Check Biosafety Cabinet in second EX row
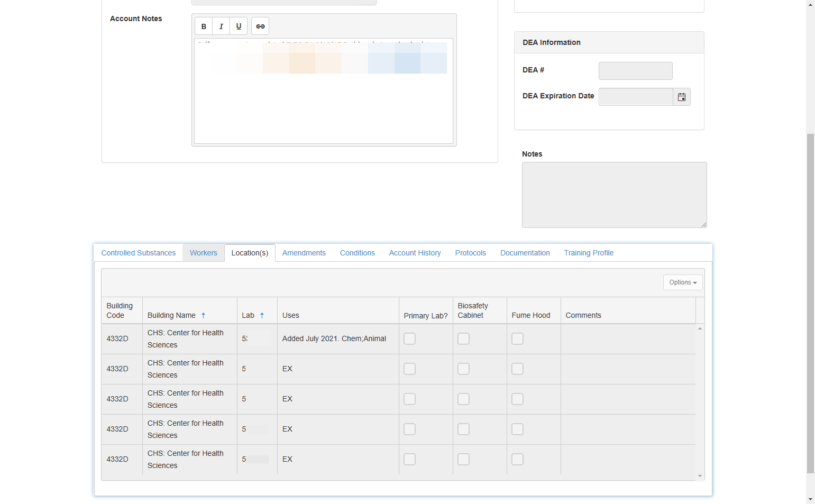This screenshot has height=504, width=815. click(x=463, y=399)
